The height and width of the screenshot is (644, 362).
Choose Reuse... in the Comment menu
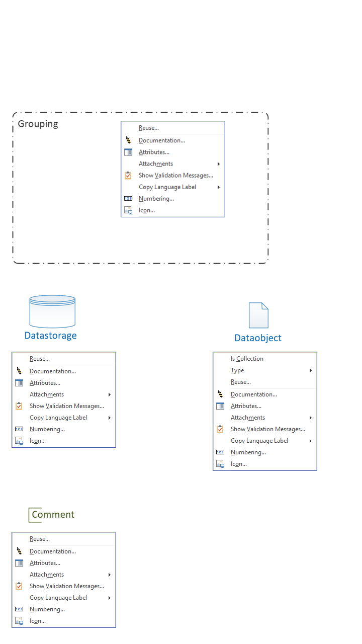coord(40,539)
